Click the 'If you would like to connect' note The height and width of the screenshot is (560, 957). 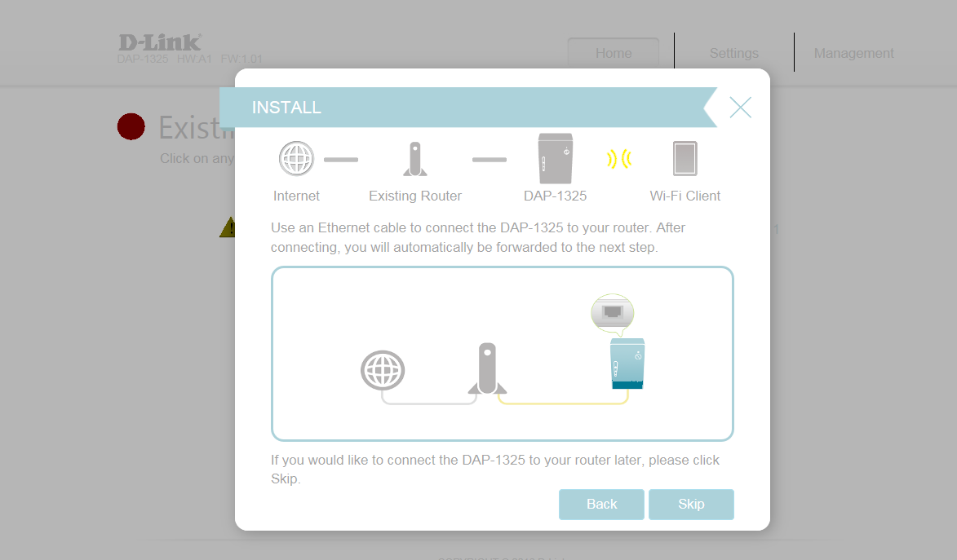[495, 469]
